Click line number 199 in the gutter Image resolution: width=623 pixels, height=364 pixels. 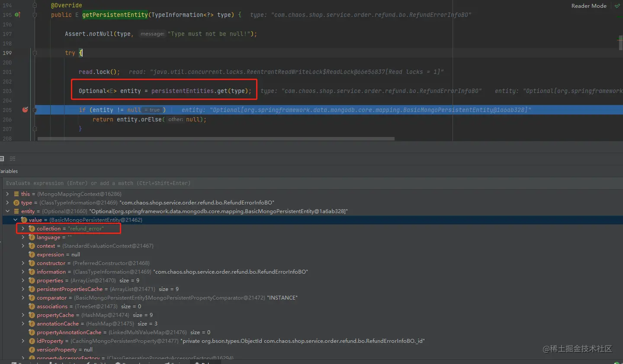coord(7,53)
